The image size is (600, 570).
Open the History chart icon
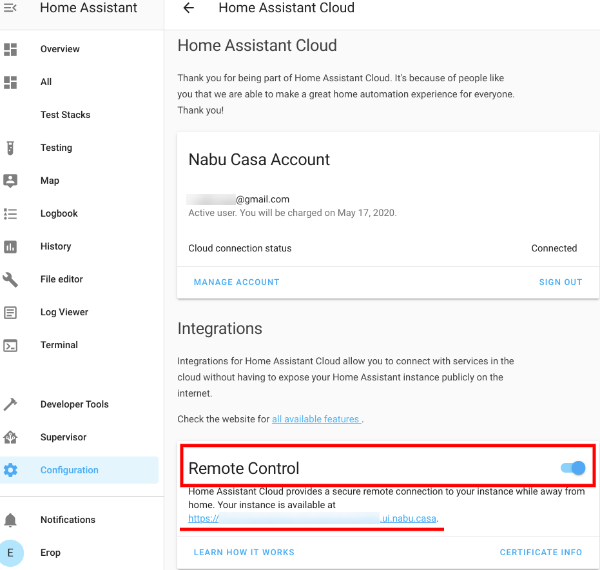point(11,247)
